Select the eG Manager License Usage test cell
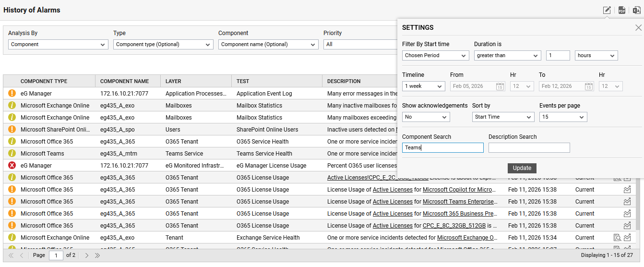Viewport: 644px width, 267px height. click(271, 166)
